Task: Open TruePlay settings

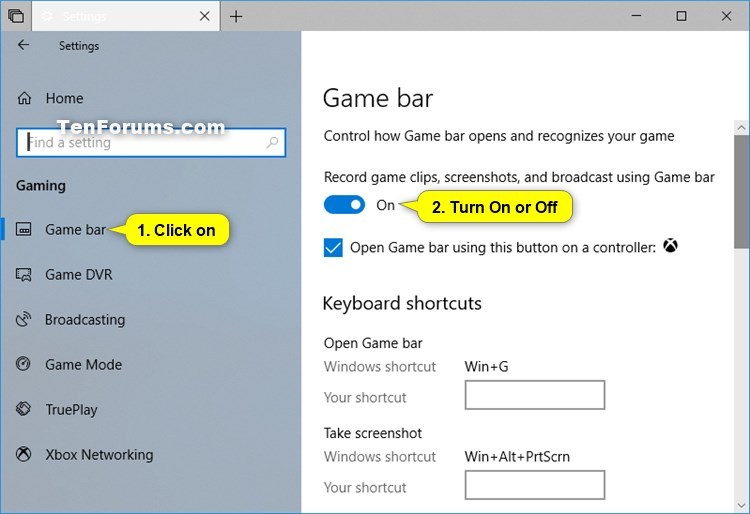Action: coord(71,410)
